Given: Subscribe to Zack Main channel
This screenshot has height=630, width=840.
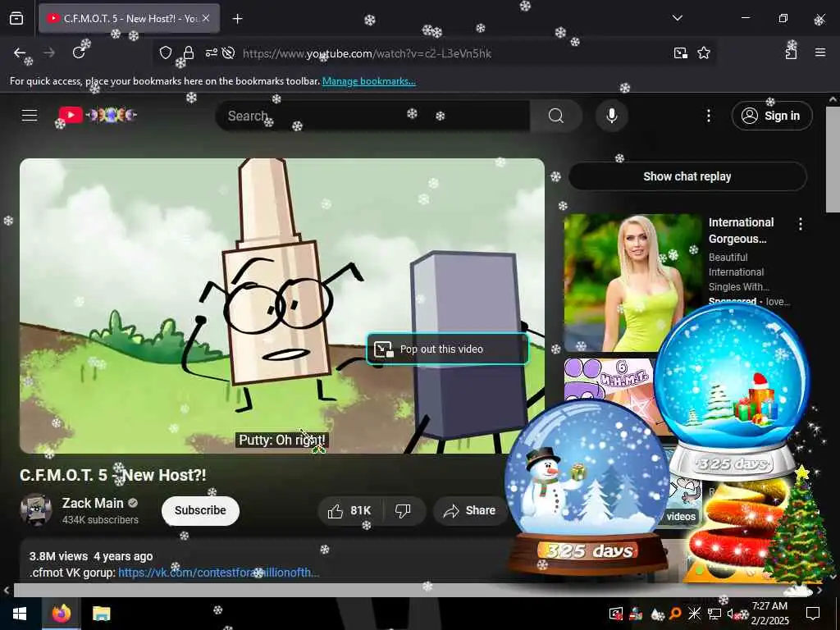Looking at the screenshot, I should [x=200, y=510].
